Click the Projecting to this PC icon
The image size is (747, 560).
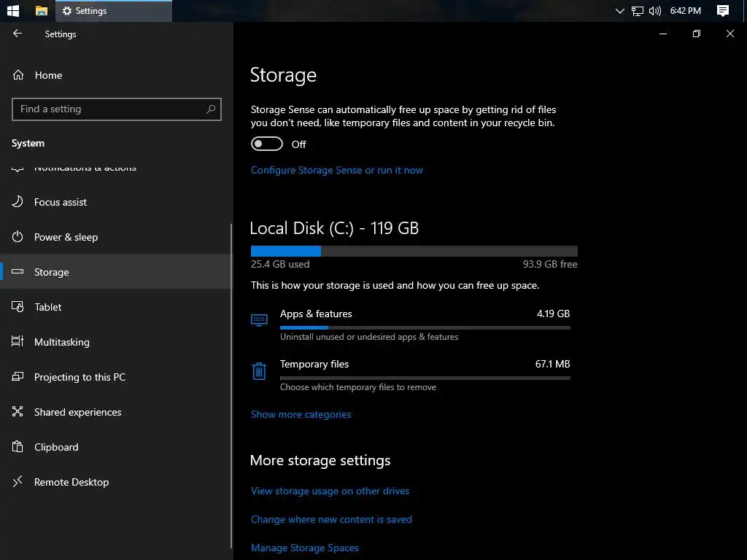pyautogui.click(x=18, y=377)
